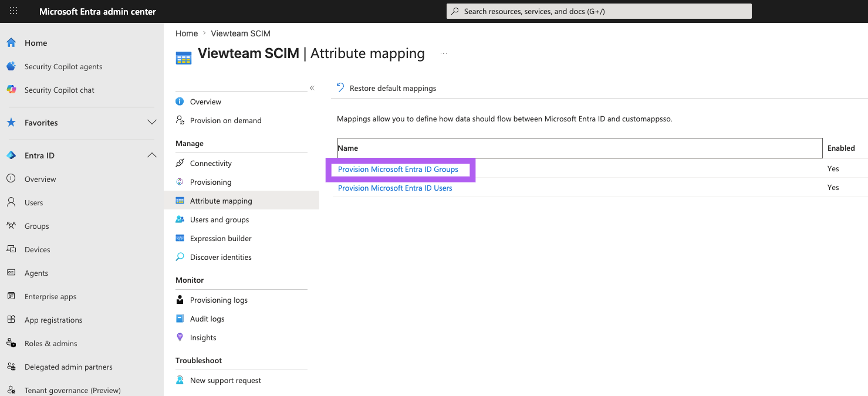Image resolution: width=868 pixels, height=396 pixels.
Task: Click the Discover identities magnifier icon
Action: 180,257
